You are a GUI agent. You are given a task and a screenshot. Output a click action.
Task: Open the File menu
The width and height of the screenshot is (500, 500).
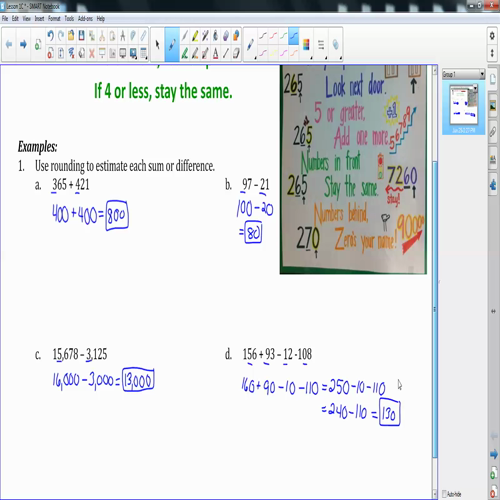click(5, 19)
